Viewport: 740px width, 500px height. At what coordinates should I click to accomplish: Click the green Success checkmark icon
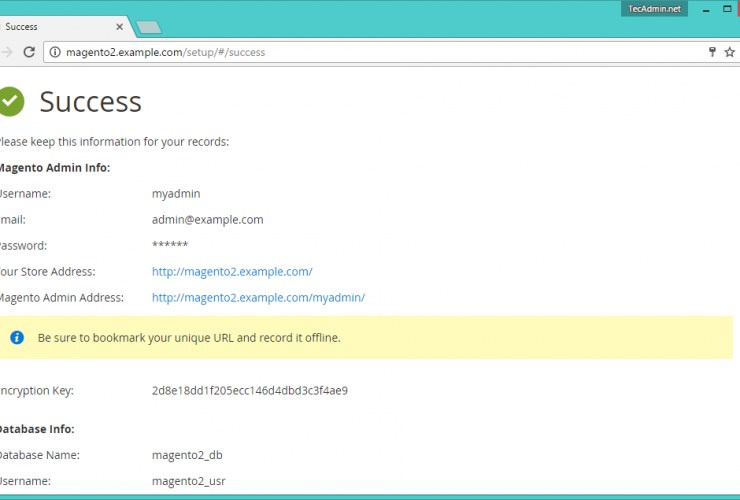[10, 101]
